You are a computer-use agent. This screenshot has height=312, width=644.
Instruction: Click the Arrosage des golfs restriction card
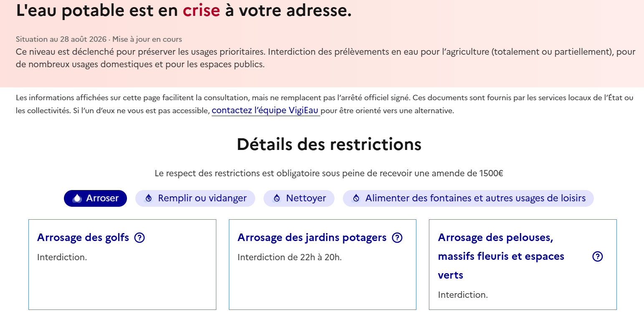(x=122, y=265)
